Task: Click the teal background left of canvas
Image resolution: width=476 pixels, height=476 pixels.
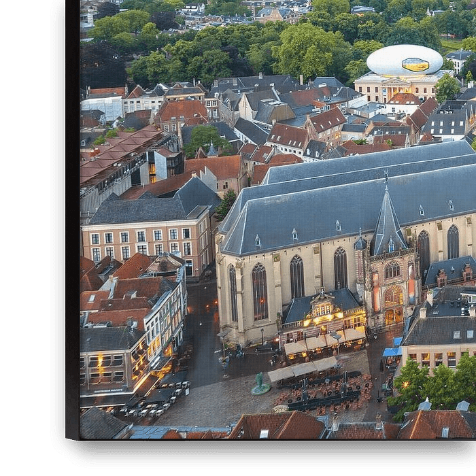Action: point(27,238)
